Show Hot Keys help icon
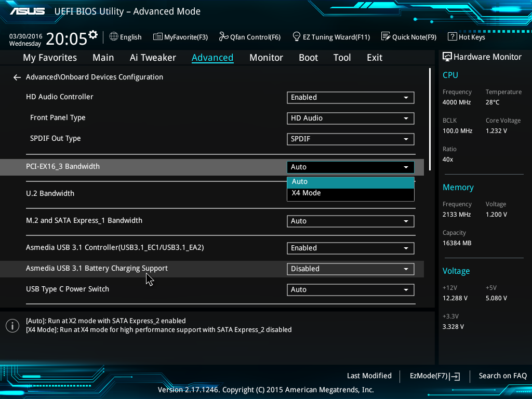 [452, 37]
